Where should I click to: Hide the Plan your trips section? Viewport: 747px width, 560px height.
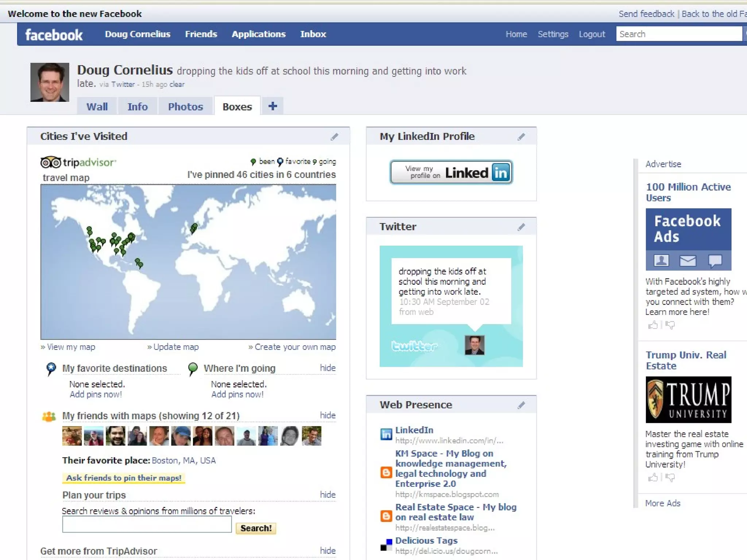[328, 495]
